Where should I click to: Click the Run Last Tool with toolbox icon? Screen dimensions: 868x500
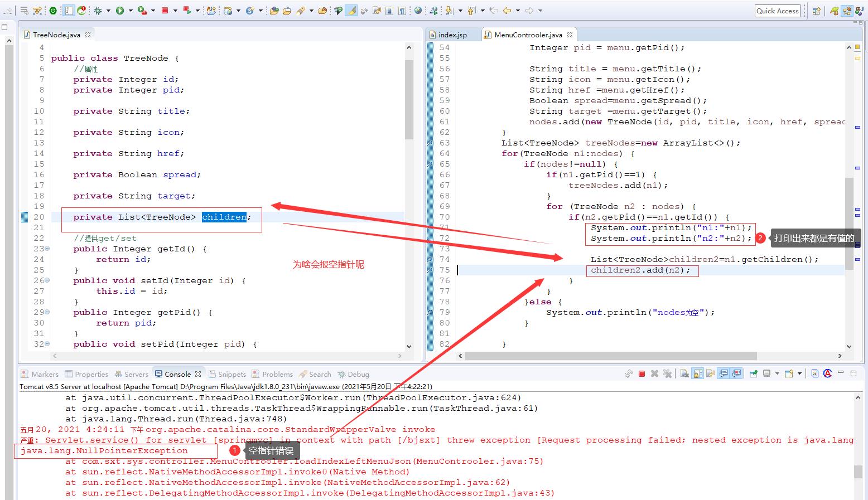[x=142, y=10]
